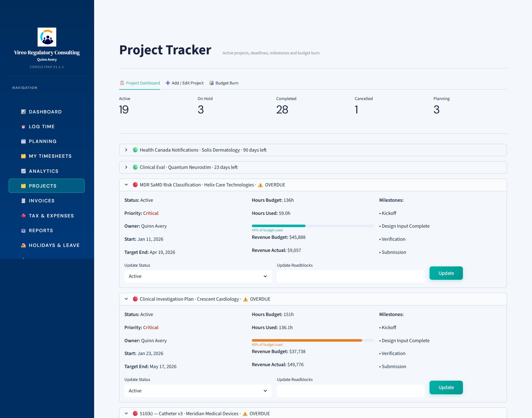The width and height of the screenshot is (532, 418).
Task: Click the Quinn Avery name under the logo
Action: pos(47,59)
